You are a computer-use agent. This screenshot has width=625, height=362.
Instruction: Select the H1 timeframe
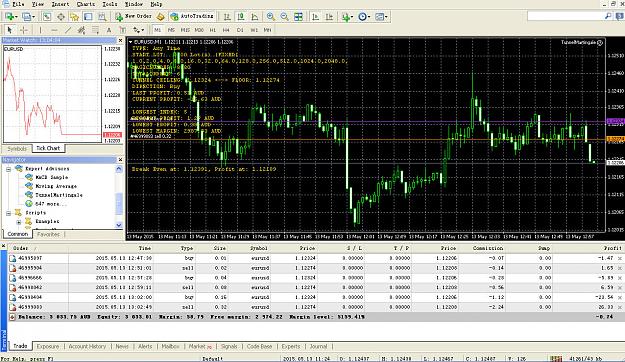[212, 30]
